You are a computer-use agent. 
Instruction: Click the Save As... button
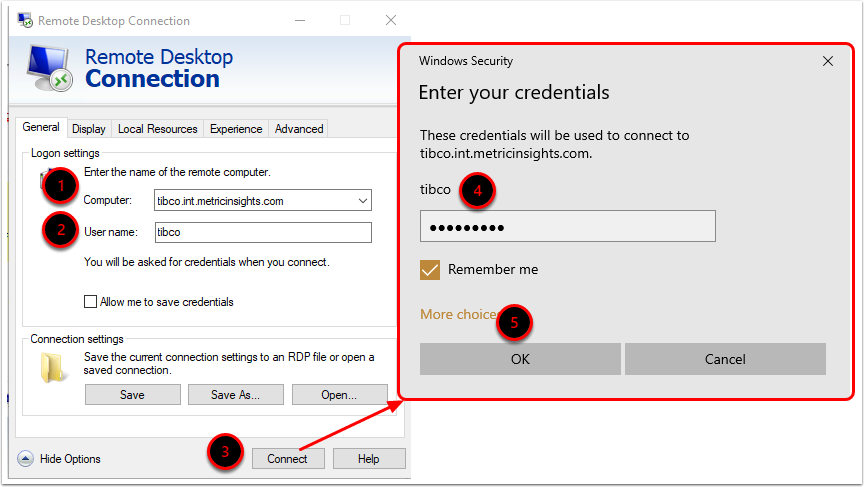click(x=236, y=394)
